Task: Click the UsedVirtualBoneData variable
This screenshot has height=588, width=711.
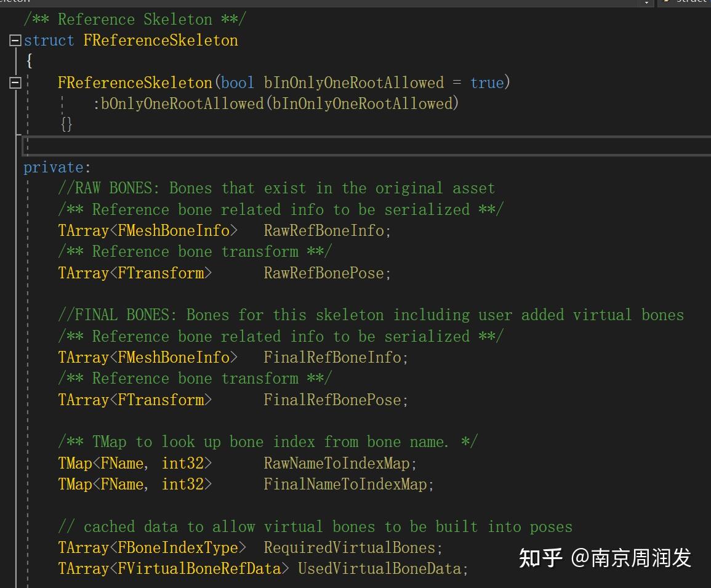Action: tap(383, 569)
